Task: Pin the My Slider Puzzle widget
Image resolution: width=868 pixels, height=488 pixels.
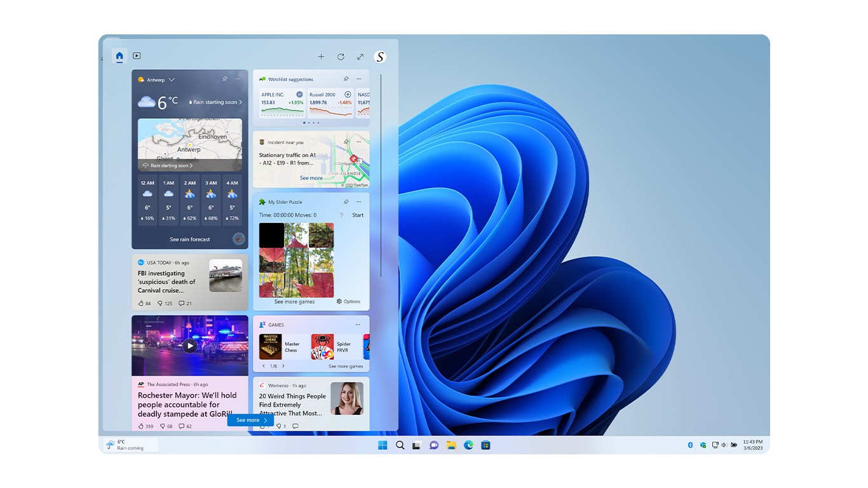Action: [346, 202]
